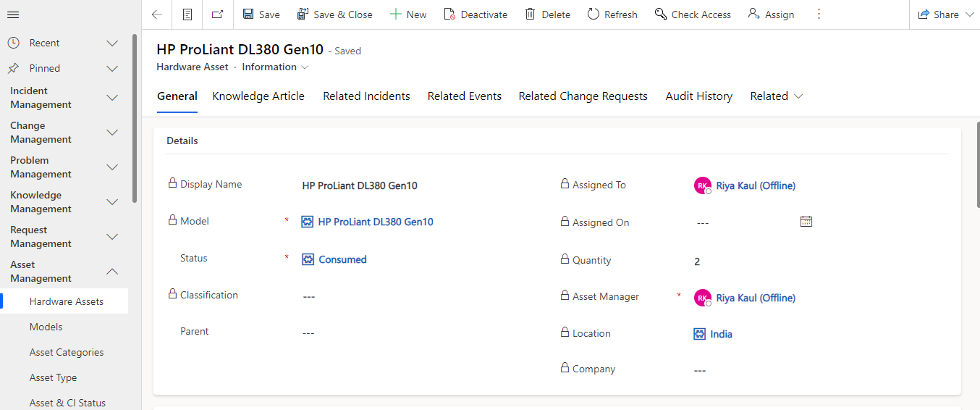Click Save & Close in command bar
The height and width of the screenshot is (410, 980).
tap(335, 14)
